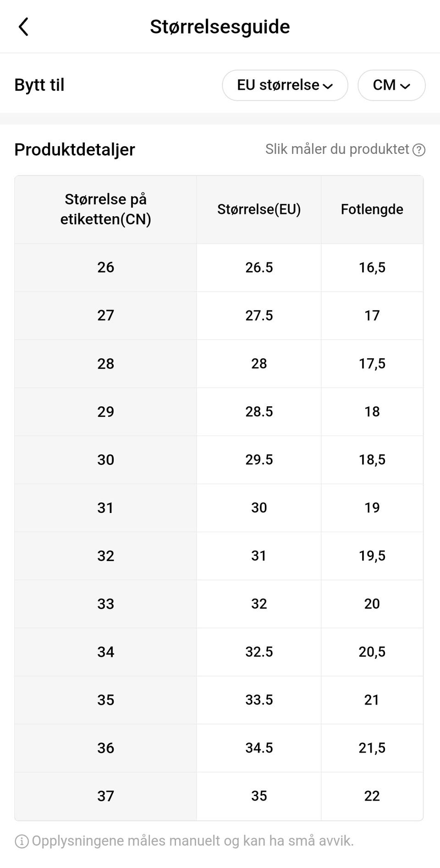The image size is (440, 868).
Task: Click the info icon beside the measurement disclaimer
Action: click(22, 841)
